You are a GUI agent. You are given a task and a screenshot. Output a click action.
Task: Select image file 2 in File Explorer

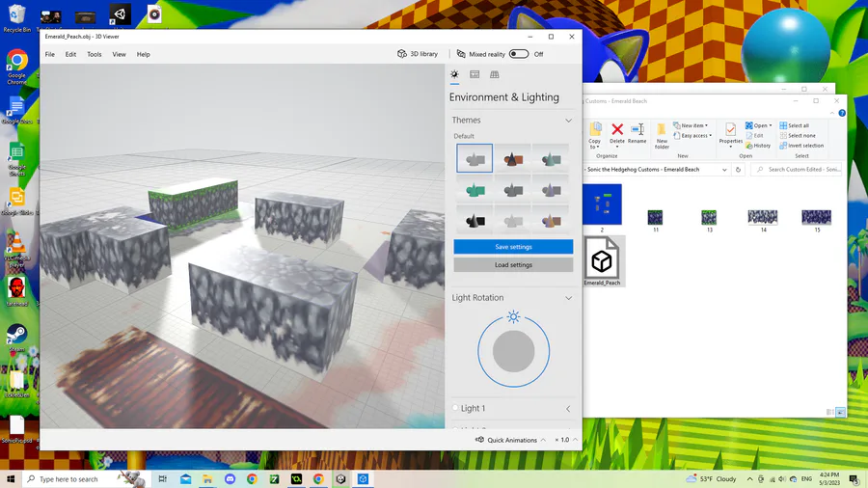click(x=602, y=207)
